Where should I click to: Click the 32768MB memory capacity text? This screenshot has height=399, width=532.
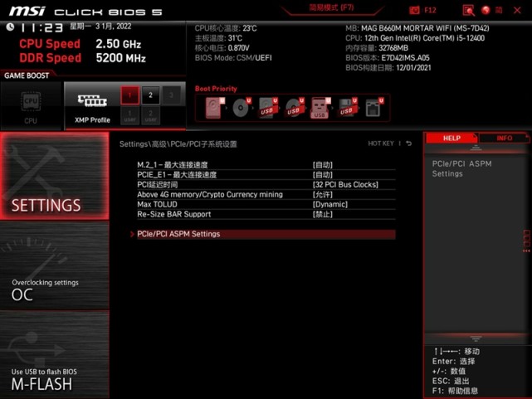(393, 48)
